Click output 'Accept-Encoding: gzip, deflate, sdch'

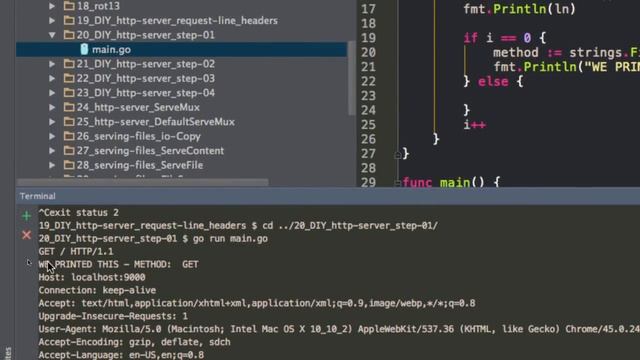pyautogui.click(x=134, y=342)
